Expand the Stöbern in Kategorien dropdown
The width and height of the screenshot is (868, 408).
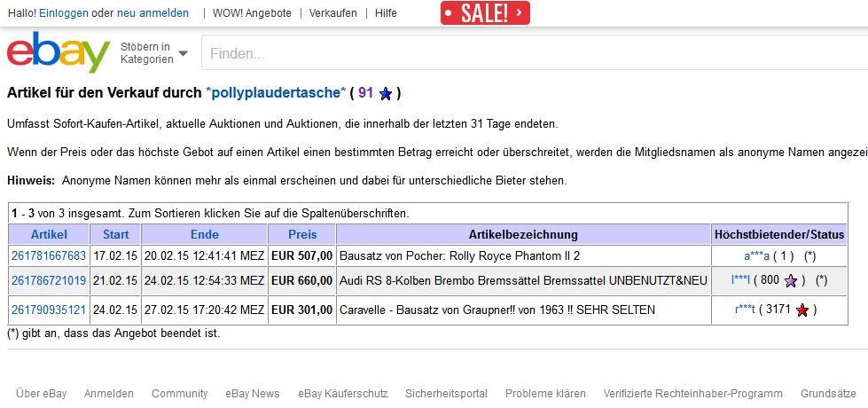tap(154, 53)
